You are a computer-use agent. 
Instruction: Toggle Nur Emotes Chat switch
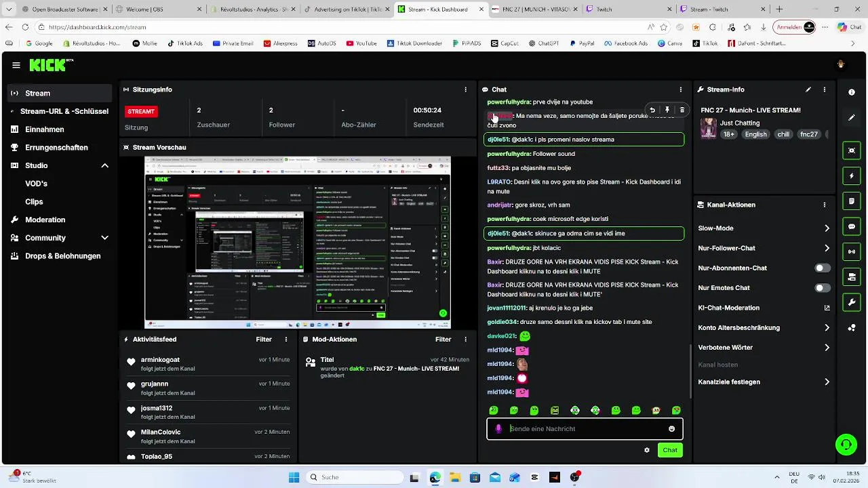pyautogui.click(x=823, y=288)
